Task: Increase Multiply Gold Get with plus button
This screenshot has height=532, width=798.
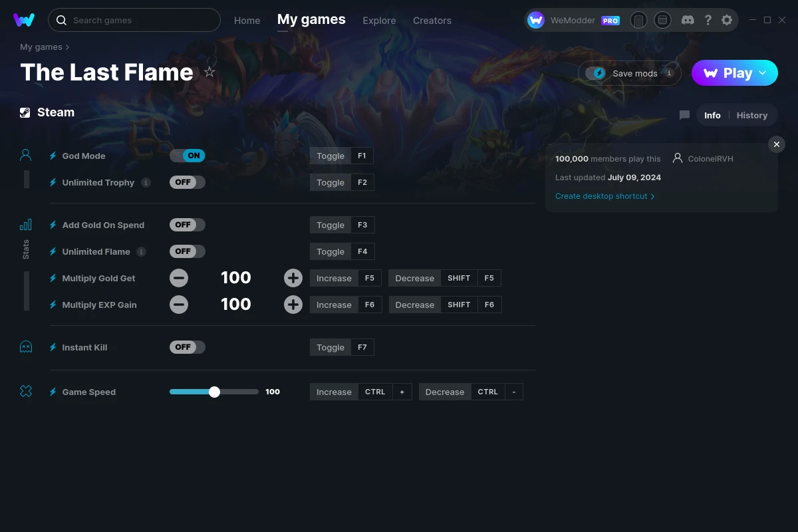Action: point(293,277)
